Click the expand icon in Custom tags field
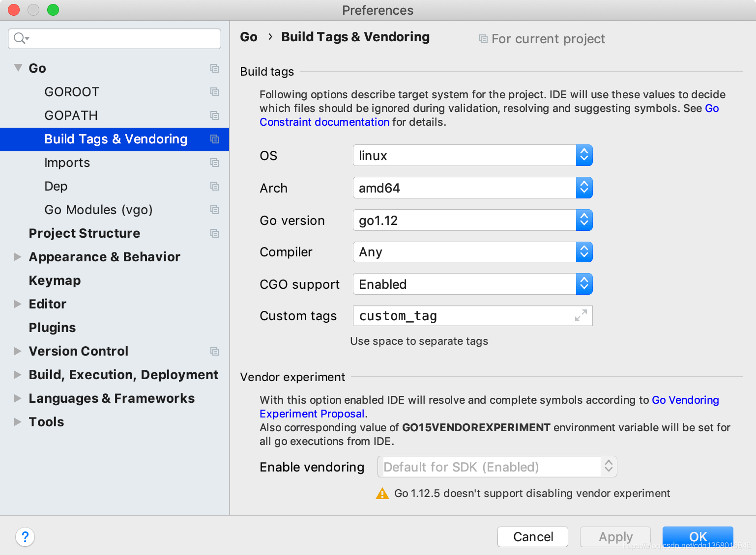Viewport: 756px width, 555px height. 581,316
